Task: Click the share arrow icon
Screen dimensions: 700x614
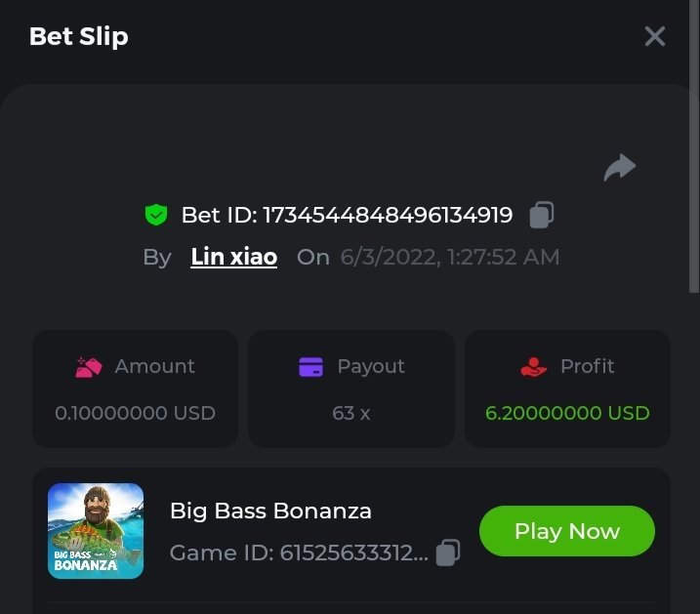Action: click(x=620, y=168)
